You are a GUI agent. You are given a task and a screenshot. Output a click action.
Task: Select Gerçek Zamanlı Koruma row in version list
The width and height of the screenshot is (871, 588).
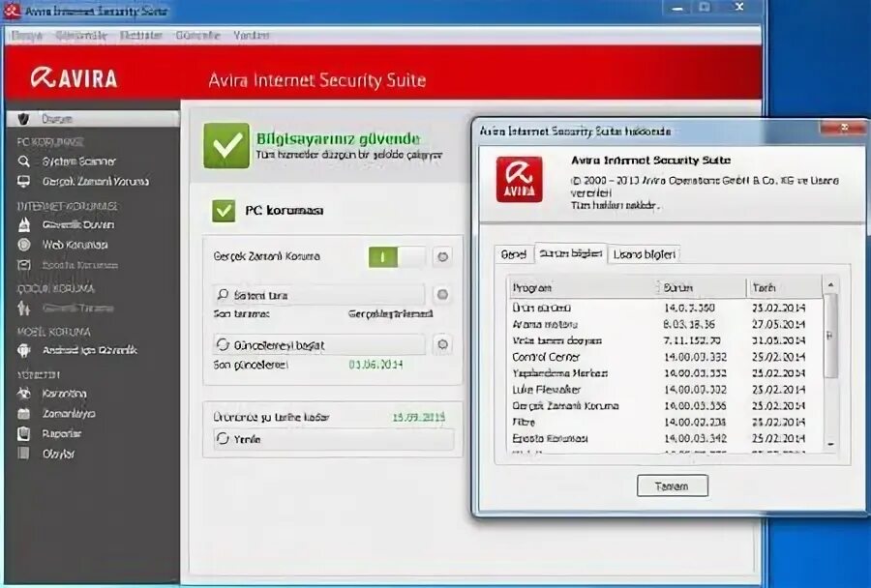point(666,406)
